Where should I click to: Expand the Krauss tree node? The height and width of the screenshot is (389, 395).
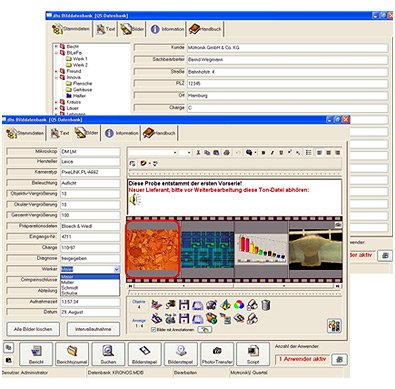pyautogui.click(x=56, y=102)
